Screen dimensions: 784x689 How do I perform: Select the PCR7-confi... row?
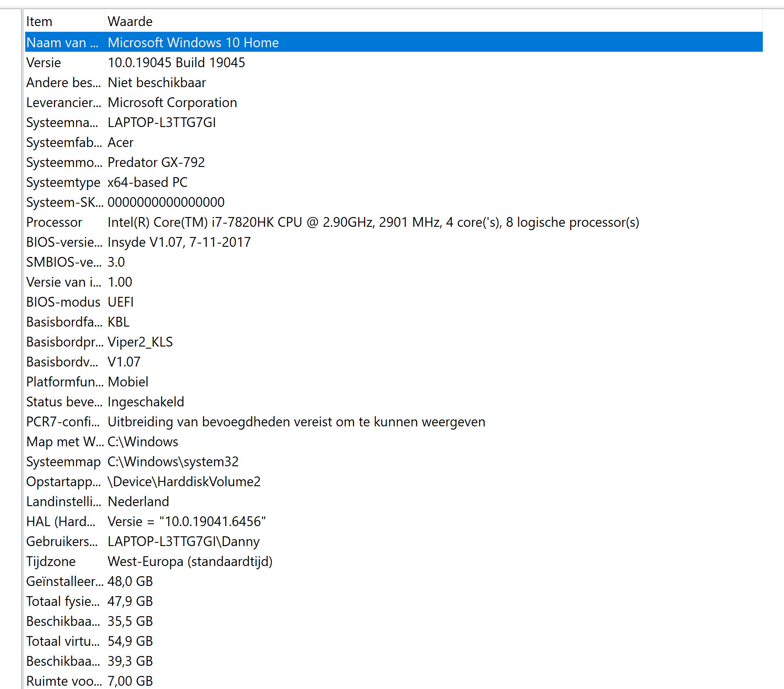pos(394,421)
